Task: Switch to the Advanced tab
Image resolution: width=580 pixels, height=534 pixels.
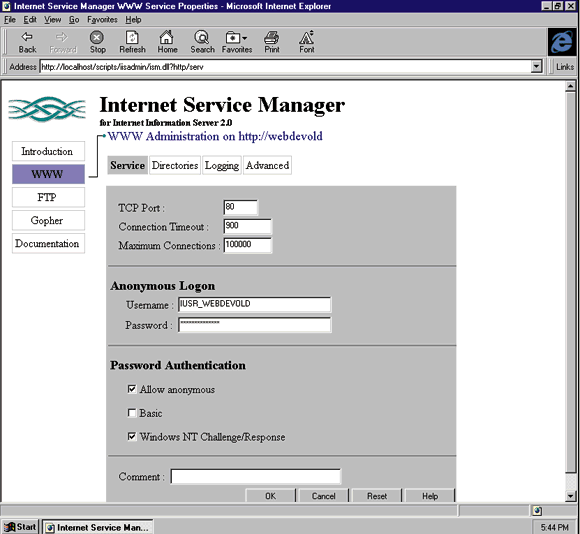Action: [x=267, y=165]
